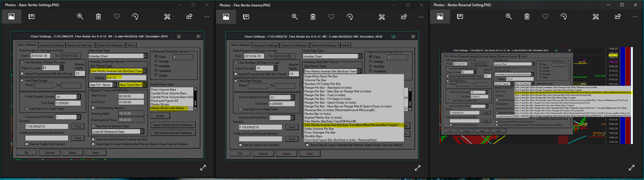Select Monthly radio button in Flex Renko Inverse image
Image resolution: width=644 pixels, height=180 pixels.
tap(371, 66)
